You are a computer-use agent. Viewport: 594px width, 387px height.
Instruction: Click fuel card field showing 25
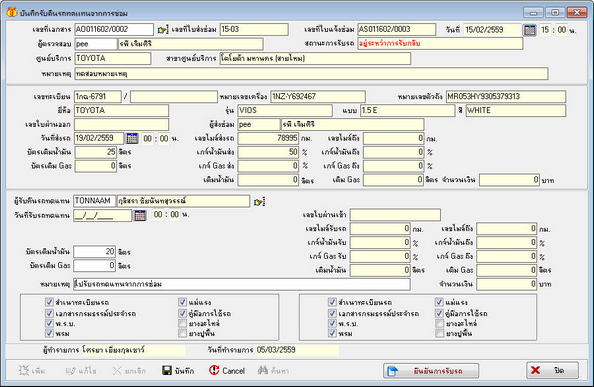[x=95, y=152]
